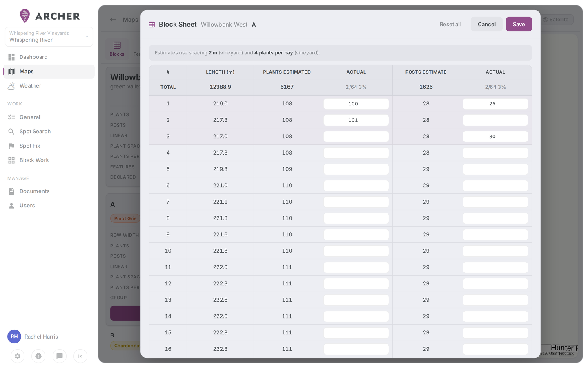Click the Block Sheet title icon
This screenshot has width=588, height=368.
152,25
